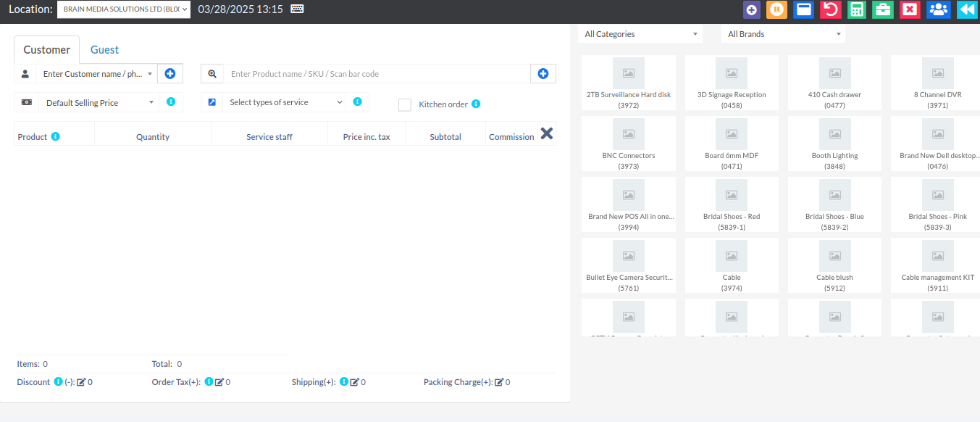Edit Order Tax using pencil icon

[219, 382]
